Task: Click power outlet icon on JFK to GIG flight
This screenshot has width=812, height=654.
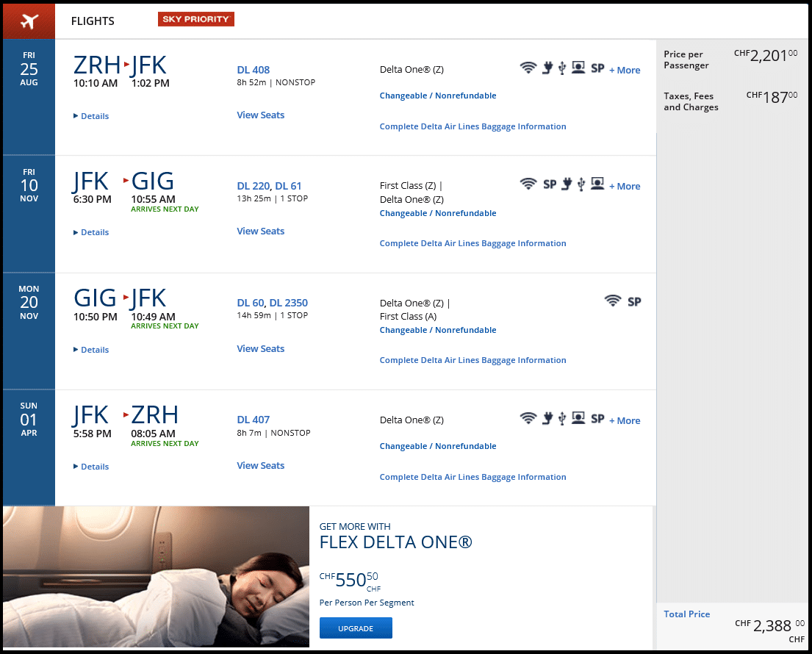Action: (567, 184)
